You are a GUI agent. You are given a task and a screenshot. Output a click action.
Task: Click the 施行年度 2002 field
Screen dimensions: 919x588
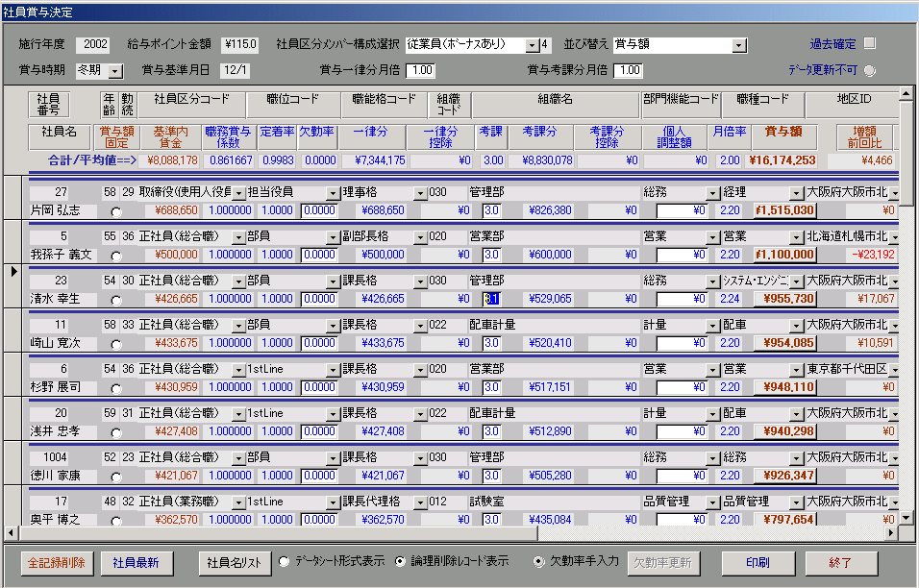(93, 44)
